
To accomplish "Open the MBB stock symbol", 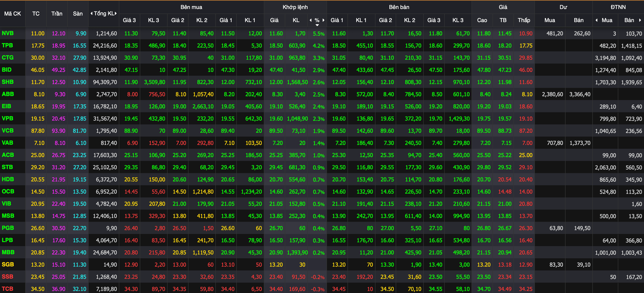I will 8,252.
